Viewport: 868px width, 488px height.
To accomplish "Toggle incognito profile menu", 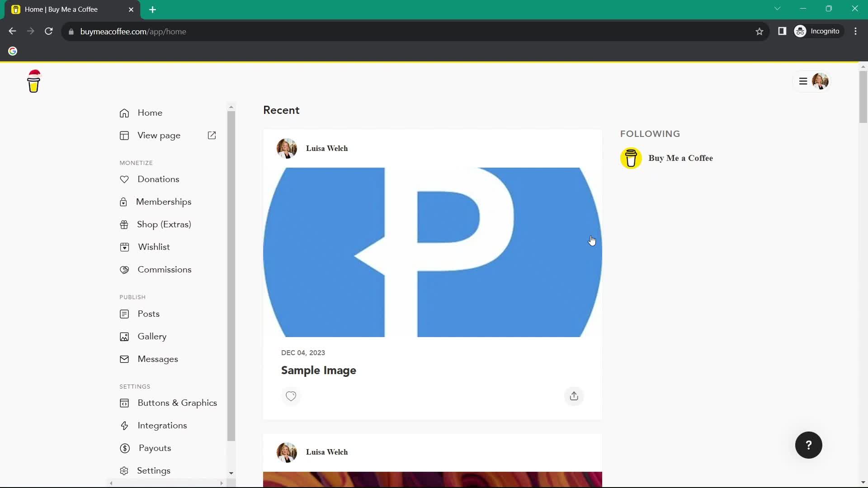I will [x=817, y=32].
